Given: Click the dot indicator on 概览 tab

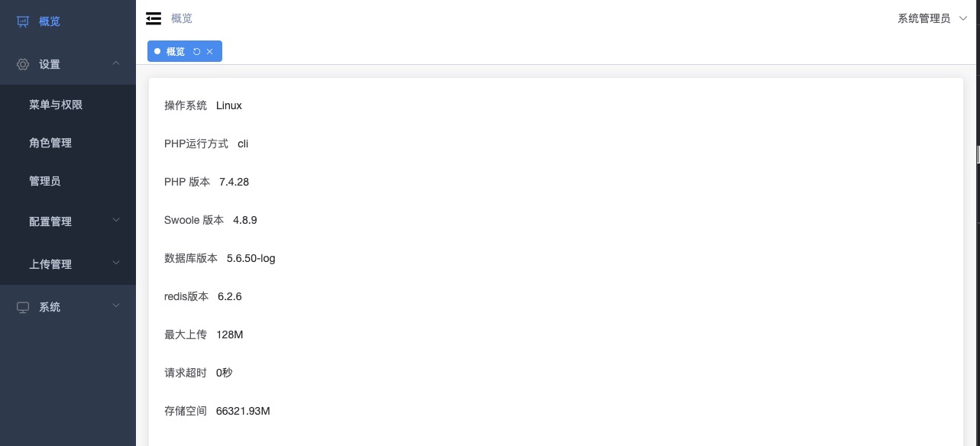Looking at the screenshot, I should [x=157, y=51].
